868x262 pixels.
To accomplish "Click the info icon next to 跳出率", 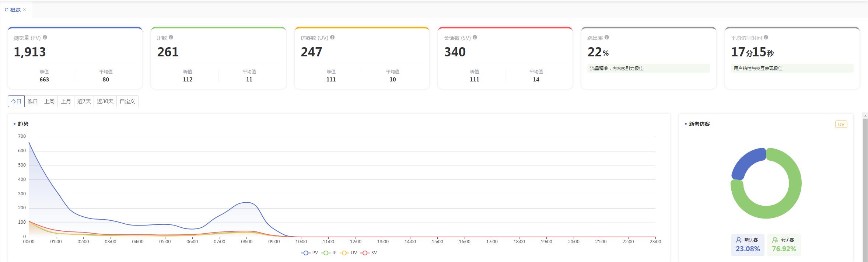I will [x=607, y=37].
